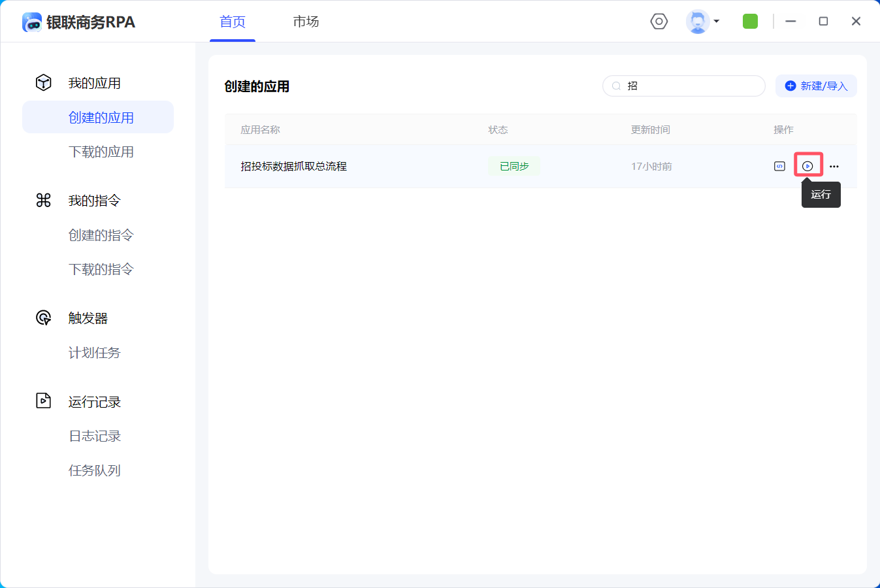Select 下载的应用 in the sidebar

[x=101, y=152]
